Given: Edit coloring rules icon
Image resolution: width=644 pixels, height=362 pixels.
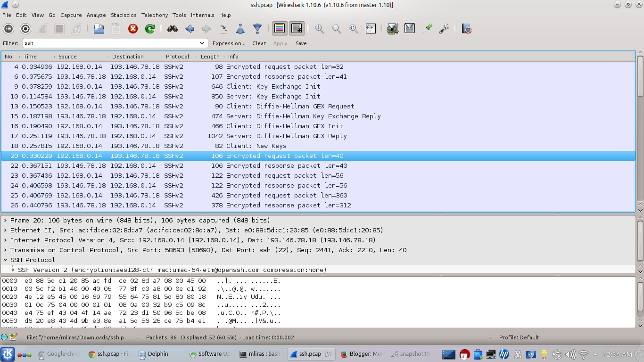Looking at the screenshot, I should coord(428,29).
